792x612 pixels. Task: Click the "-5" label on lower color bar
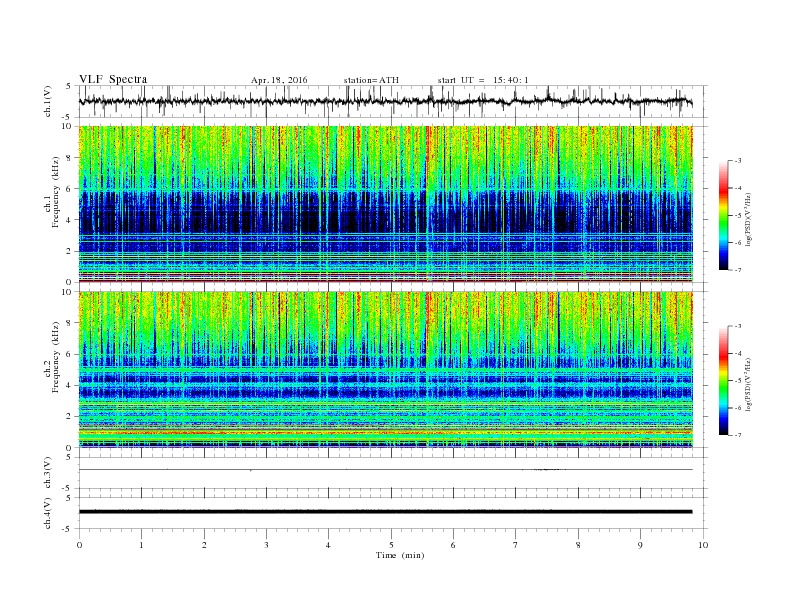[738, 381]
